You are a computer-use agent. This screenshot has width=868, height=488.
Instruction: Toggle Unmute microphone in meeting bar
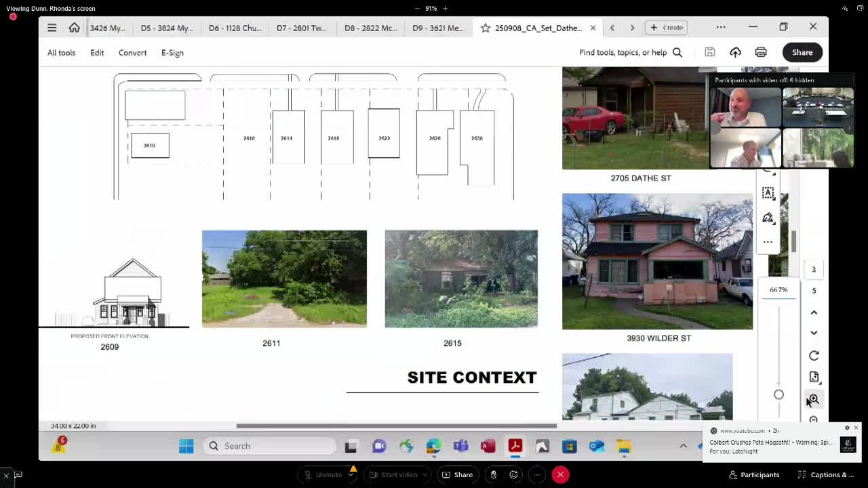[323, 474]
